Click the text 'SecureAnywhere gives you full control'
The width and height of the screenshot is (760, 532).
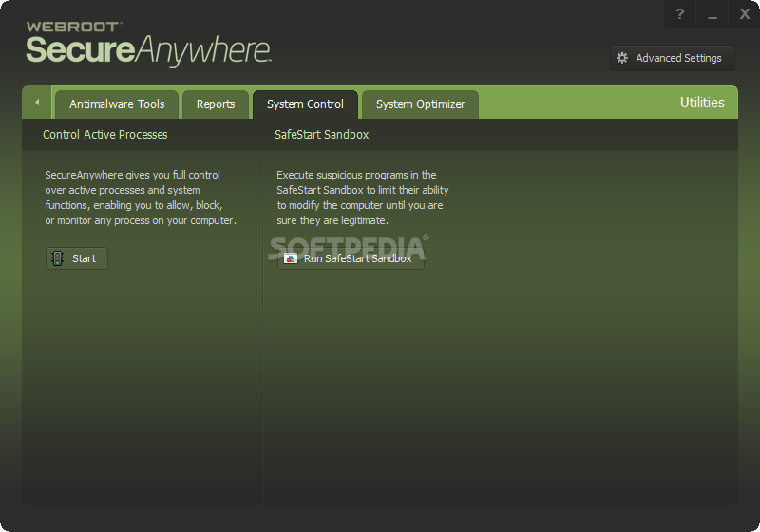(132, 175)
